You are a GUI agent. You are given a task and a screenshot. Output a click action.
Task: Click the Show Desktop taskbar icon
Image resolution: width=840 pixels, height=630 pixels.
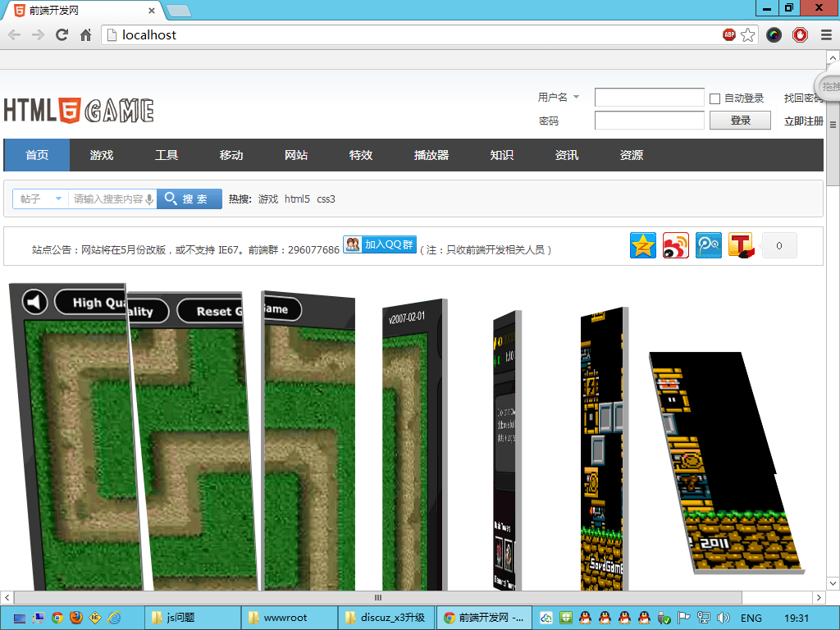coord(20,619)
